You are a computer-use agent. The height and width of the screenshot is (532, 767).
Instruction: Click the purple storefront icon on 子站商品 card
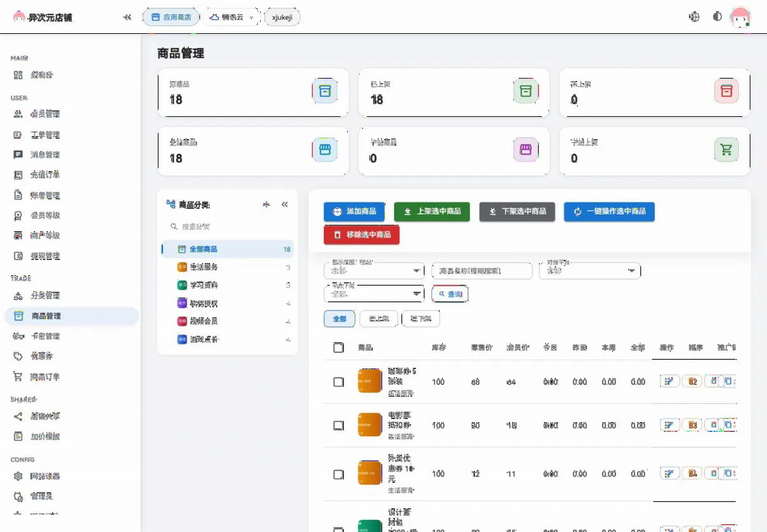pos(525,149)
